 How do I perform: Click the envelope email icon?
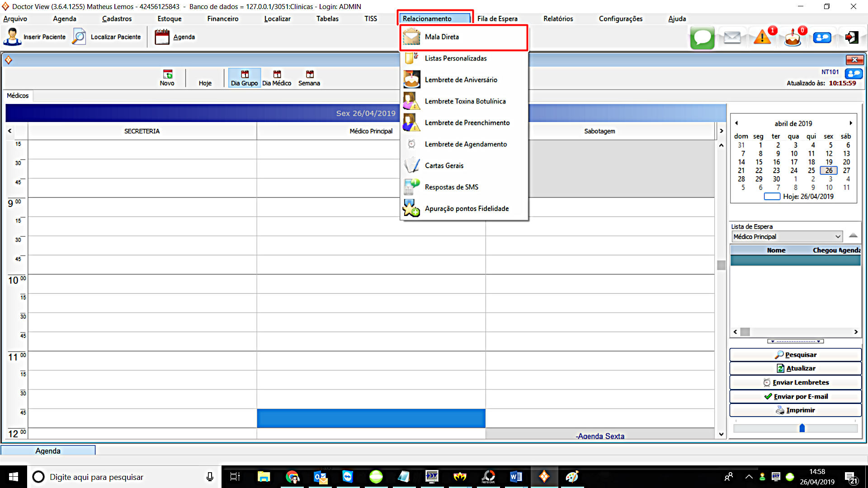point(732,38)
